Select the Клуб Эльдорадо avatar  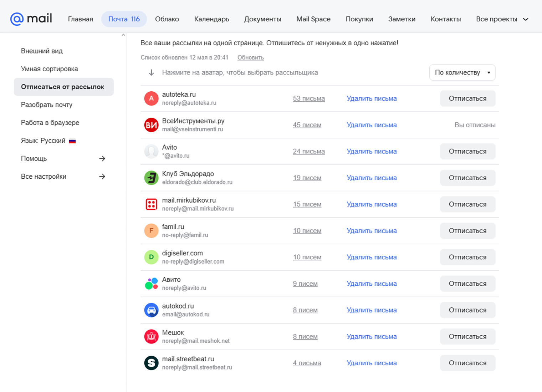click(x=151, y=178)
